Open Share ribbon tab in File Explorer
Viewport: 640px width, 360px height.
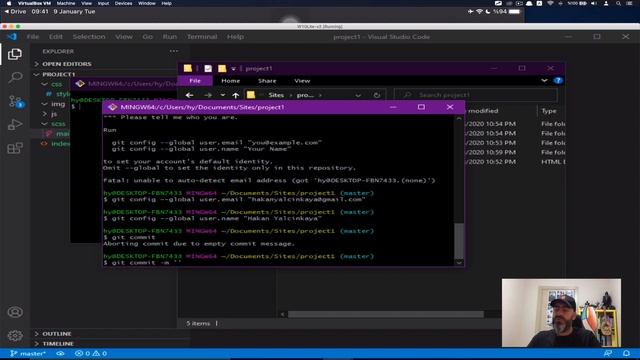(x=267, y=81)
